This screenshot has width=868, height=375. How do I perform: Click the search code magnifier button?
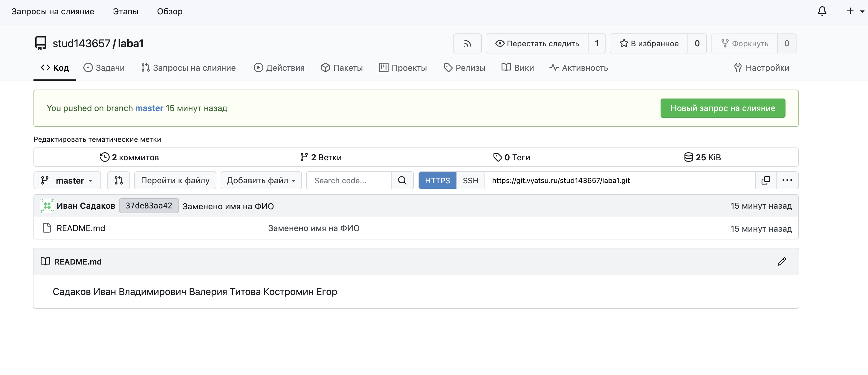coord(402,180)
